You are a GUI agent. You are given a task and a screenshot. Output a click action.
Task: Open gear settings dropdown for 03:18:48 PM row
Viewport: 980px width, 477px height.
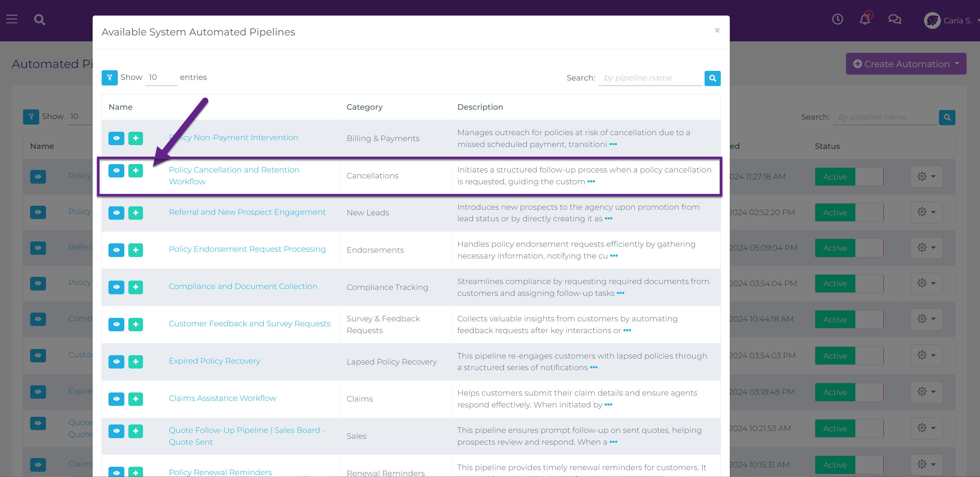pyautogui.click(x=926, y=392)
